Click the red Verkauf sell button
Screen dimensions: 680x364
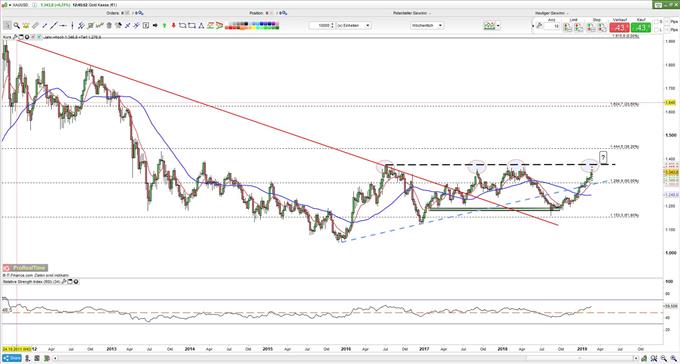tap(619, 28)
